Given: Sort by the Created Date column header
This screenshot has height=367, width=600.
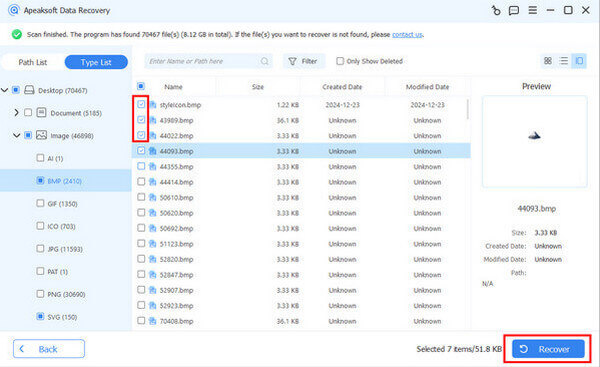Looking at the screenshot, I should click(342, 87).
